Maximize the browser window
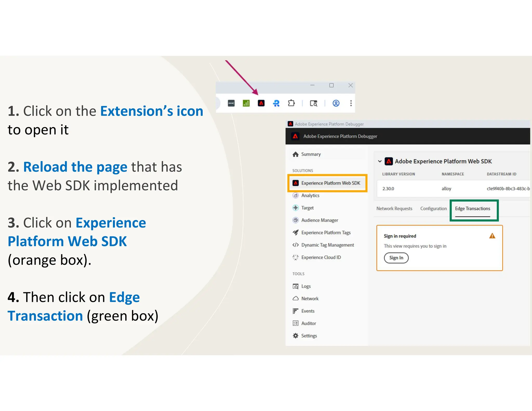532x411 pixels. (331, 85)
